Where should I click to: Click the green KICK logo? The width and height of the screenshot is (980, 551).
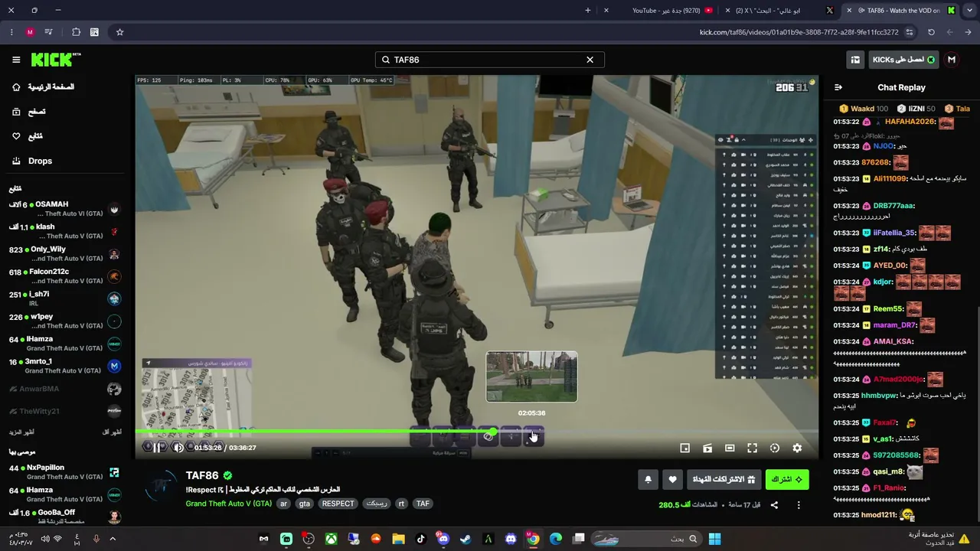pos(56,60)
